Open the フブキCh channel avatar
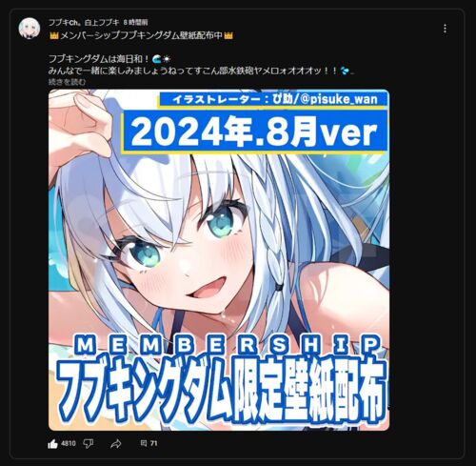476x466 pixels. coord(30,29)
